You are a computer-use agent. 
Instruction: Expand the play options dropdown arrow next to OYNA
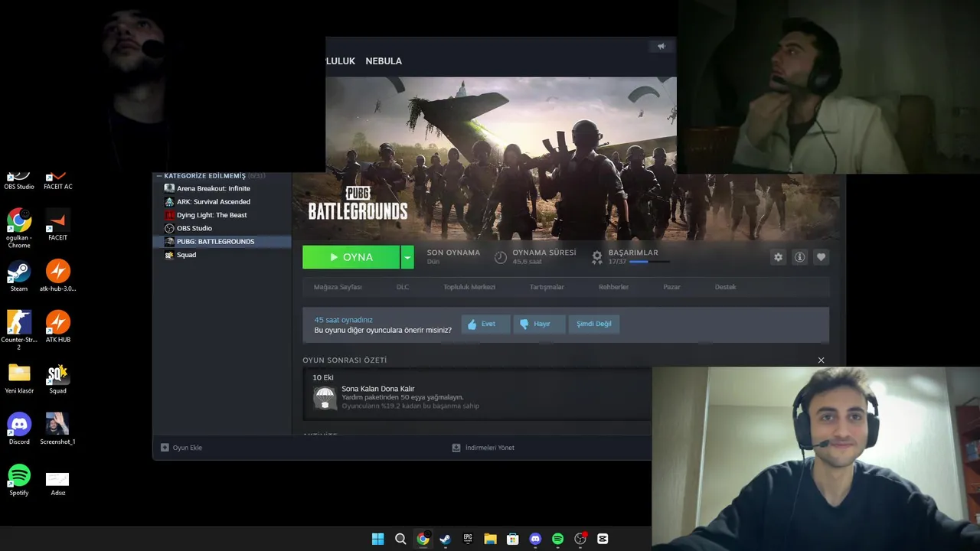point(407,257)
